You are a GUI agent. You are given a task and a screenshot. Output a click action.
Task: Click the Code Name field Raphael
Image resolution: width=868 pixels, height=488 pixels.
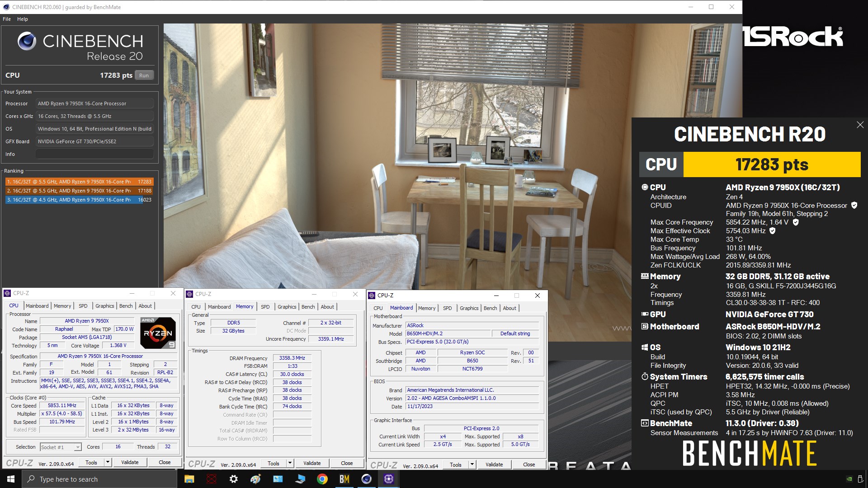pyautogui.click(x=64, y=329)
